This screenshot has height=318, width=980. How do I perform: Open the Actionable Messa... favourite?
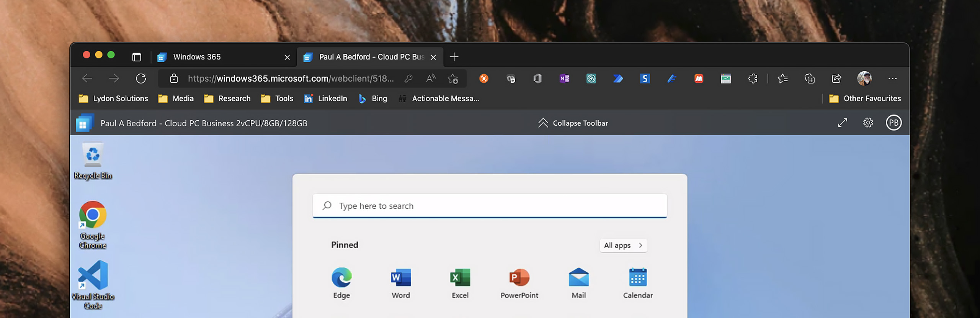click(439, 98)
